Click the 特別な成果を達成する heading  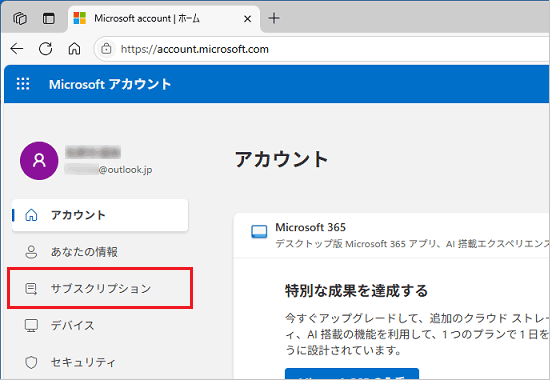tap(356, 291)
